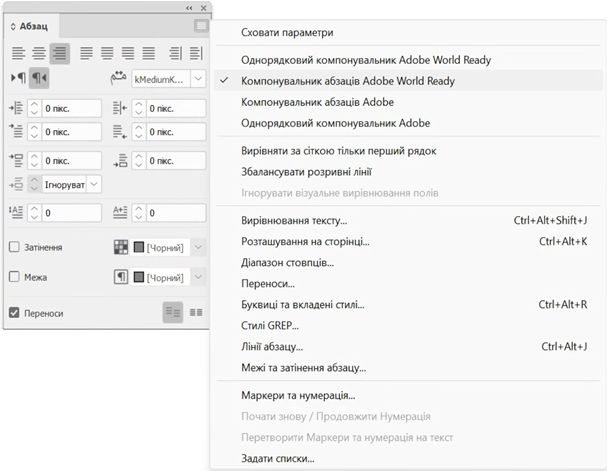Enable the Затінення checkbox
Image resolution: width=607 pixels, height=471 pixels.
14,247
